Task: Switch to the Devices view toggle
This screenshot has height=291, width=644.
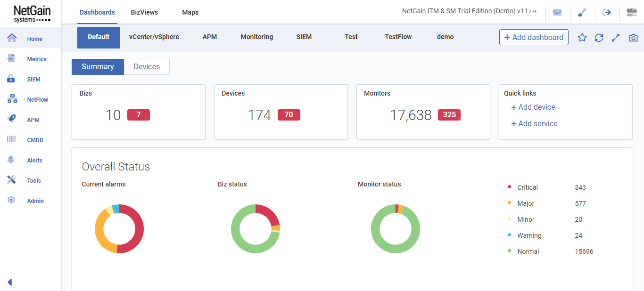Action: pyautogui.click(x=147, y=66)
